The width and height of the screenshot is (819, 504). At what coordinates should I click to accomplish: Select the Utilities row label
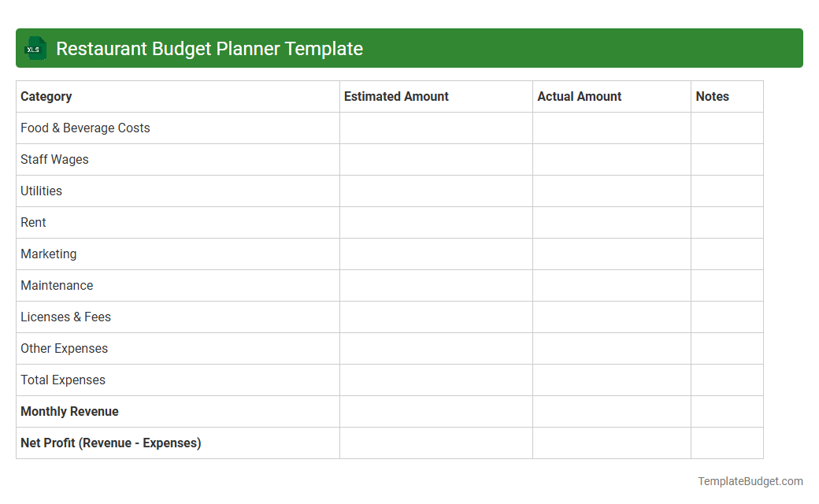41,191
